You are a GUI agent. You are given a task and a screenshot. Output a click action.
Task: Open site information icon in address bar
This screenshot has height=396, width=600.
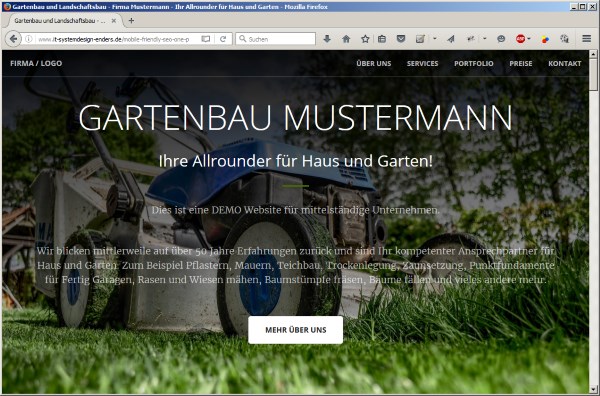pyautogui.click(x=28, y=39)
